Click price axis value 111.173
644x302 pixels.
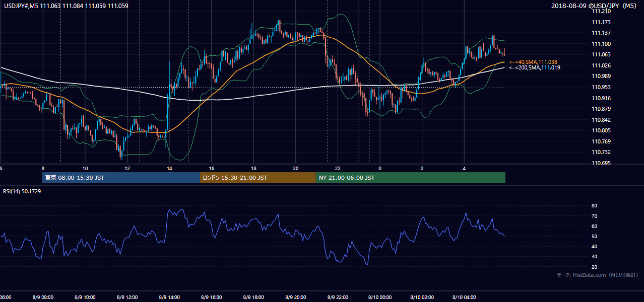click(x=601, y=22)
